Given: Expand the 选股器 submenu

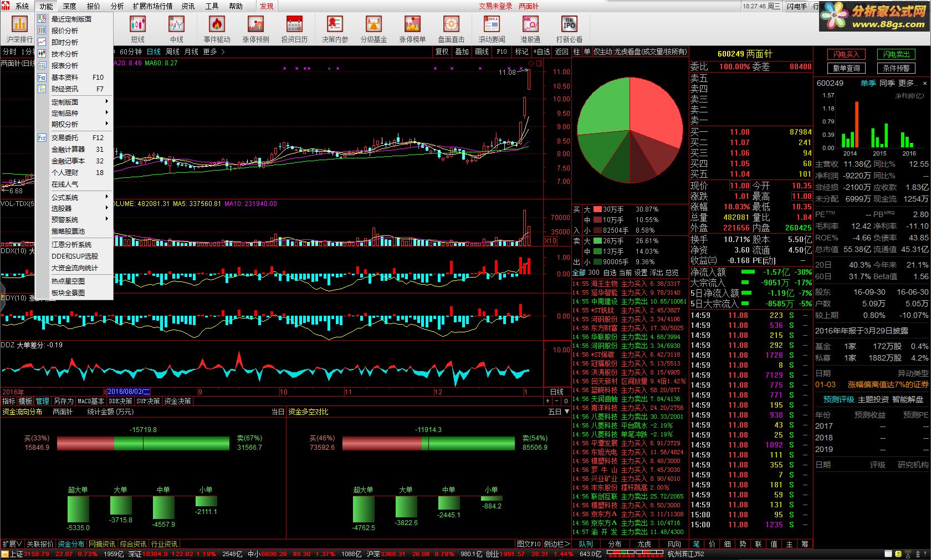Looking at the screenshot, I should 74,208.
